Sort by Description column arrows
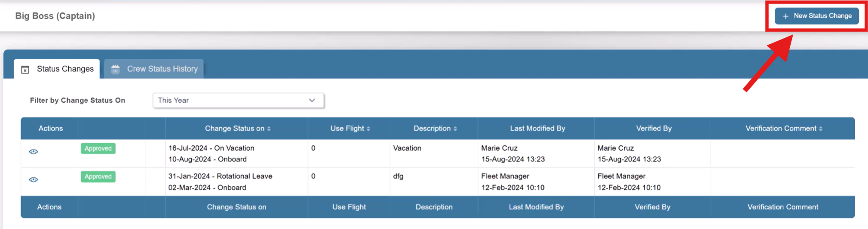Viewport: 868px width, 229px height. pos(455,128)
